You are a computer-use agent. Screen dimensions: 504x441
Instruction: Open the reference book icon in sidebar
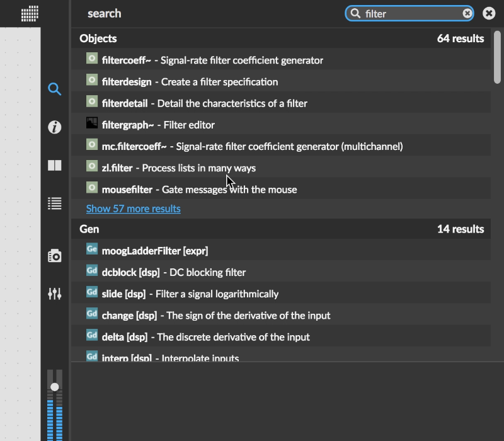click(x=55, y=166)
